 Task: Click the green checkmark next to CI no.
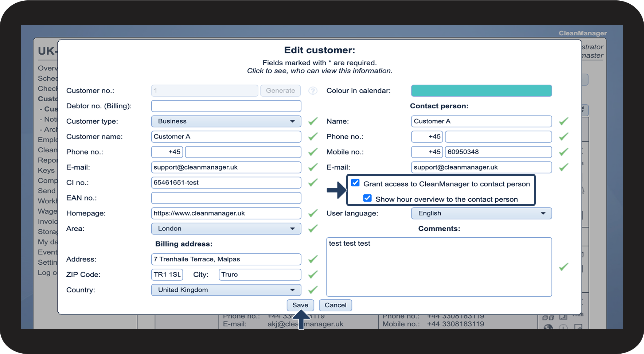pos(313,183)
